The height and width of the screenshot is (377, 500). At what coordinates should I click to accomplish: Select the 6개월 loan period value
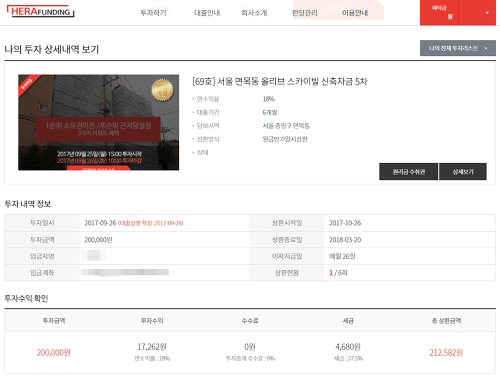[x=270, y=112]
